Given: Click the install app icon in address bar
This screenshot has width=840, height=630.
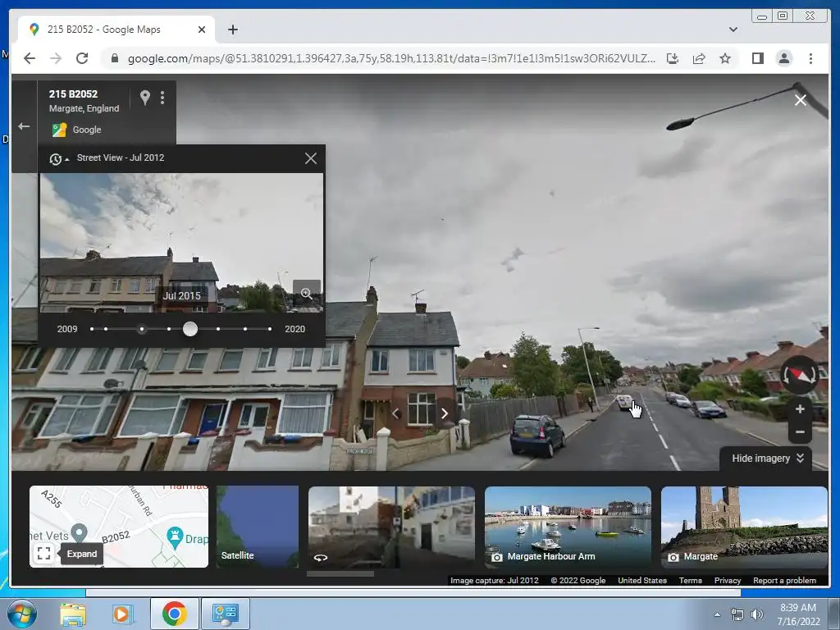Looking at the screenshot, I should (673, 58).
